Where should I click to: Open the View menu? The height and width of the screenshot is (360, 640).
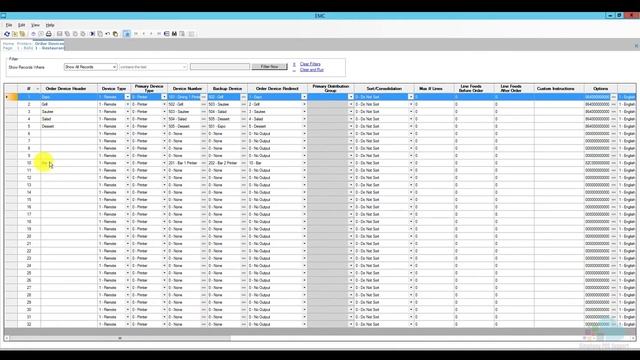[x=36, y=25]
